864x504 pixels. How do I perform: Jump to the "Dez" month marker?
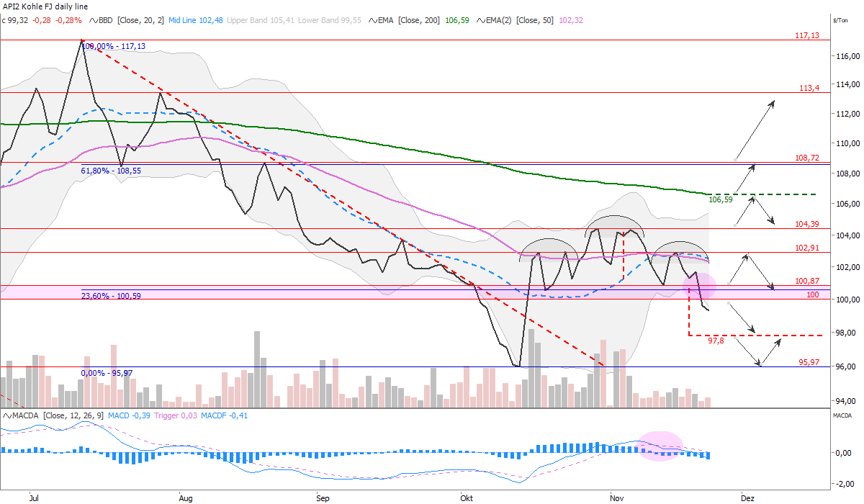(x=747, y=497)
